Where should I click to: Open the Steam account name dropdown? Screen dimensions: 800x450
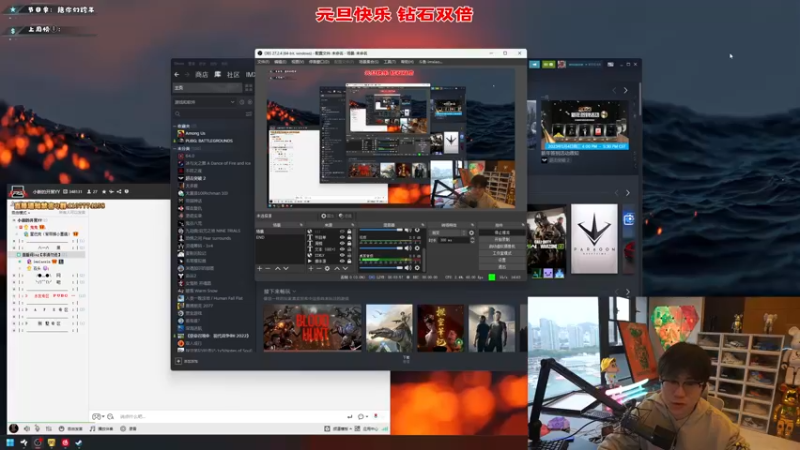tap(585, 64)
